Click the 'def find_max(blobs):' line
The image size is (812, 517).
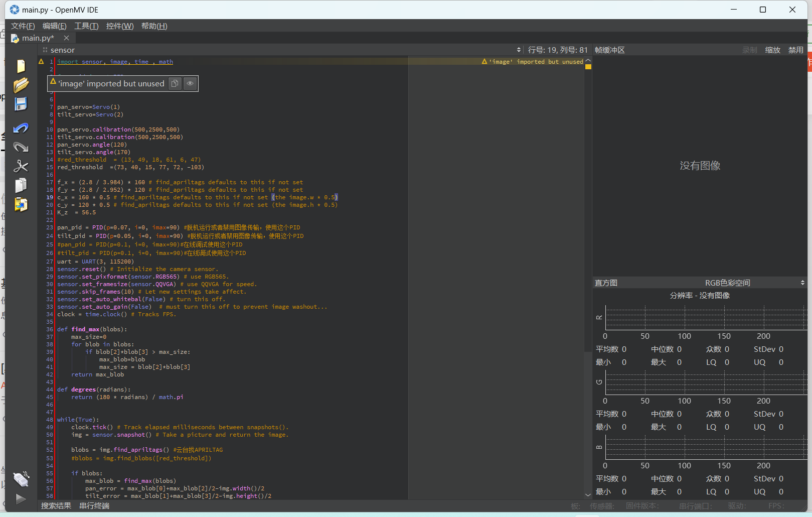pyautogui.click(x=92, y=329)
